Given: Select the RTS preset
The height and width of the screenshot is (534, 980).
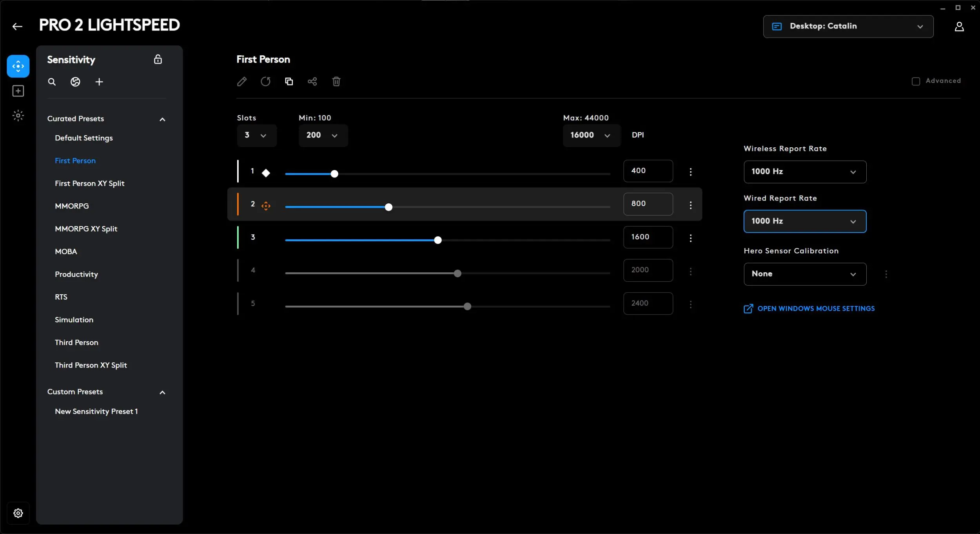Looking at the screenshot, I should [x=61, y=297].
